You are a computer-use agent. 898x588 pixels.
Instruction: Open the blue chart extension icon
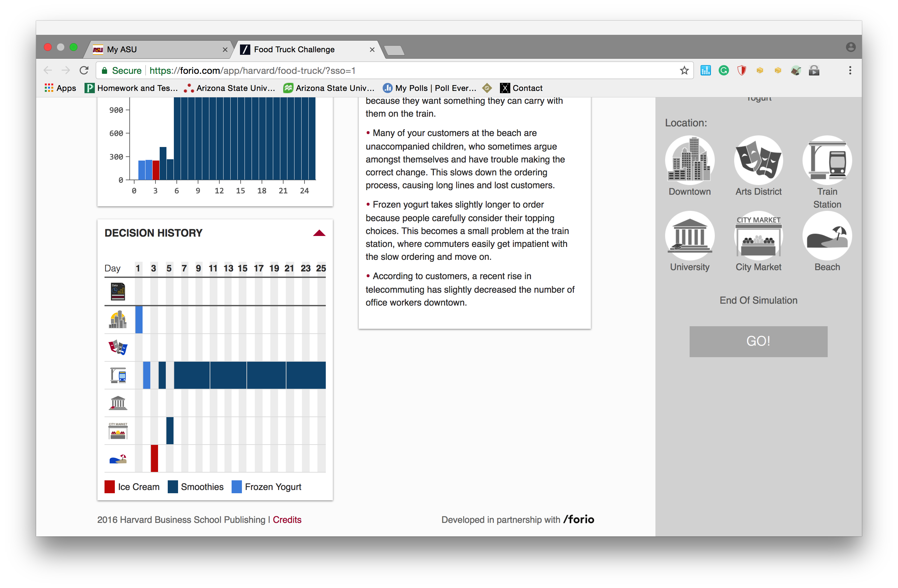click(x=705, y=71)
